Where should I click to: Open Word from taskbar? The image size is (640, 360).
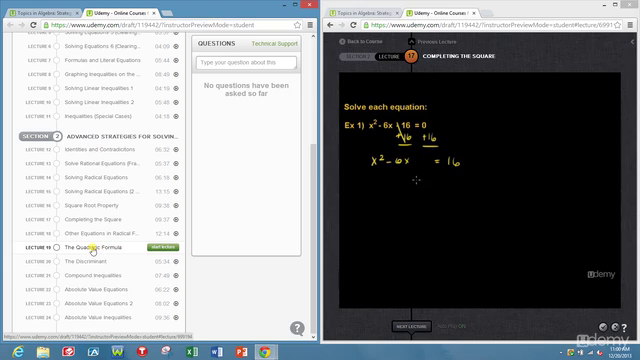click(217, 351)
